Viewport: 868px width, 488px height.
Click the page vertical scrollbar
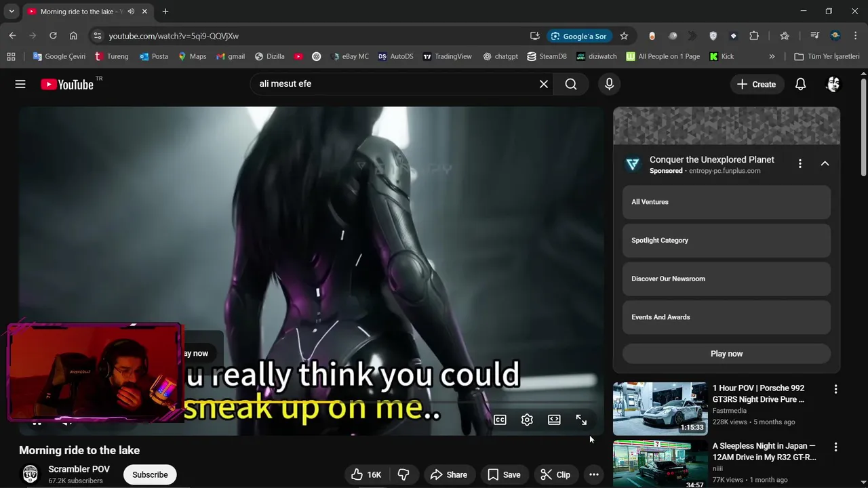[x=863, y=129]
